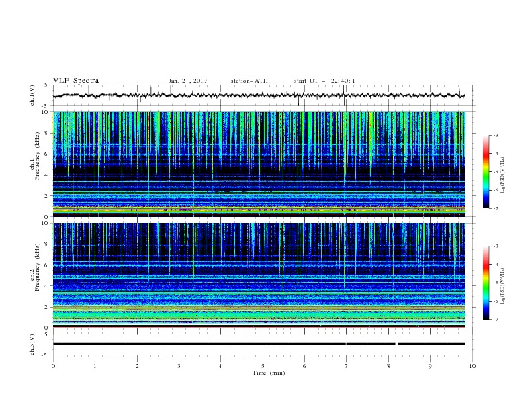Click time axis tick label "10" at bottom right
This screenshot has height=411, width=532.
(472, 366)
